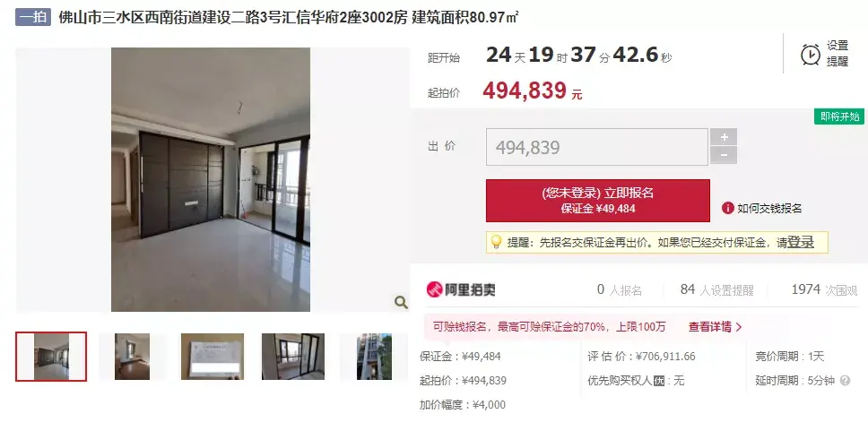Click the magnifier zoom icon on photo
Viewport: 868px width, 431px height.
coord(401,302)
